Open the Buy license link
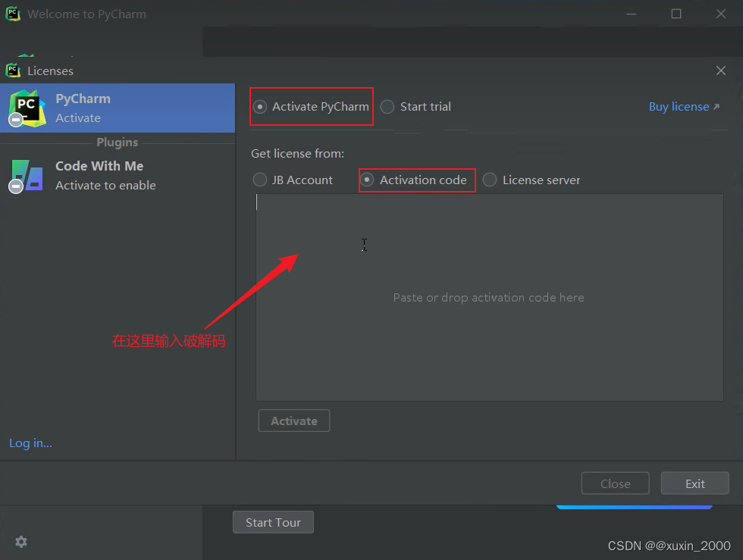This screenshot has width=743, height=560. [x=684, y=107]
